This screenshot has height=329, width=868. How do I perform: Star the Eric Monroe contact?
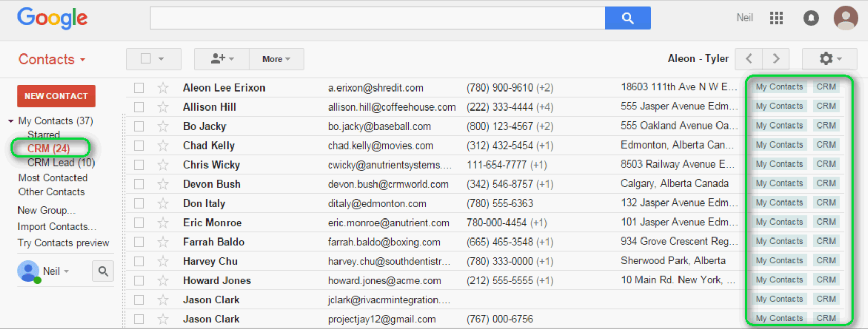point(163,223)
